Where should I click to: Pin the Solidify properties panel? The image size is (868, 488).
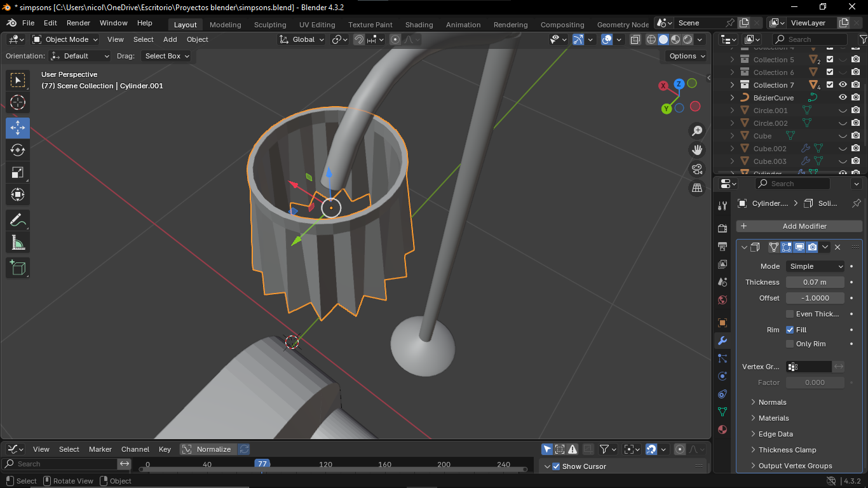click(x=856, y=203)
